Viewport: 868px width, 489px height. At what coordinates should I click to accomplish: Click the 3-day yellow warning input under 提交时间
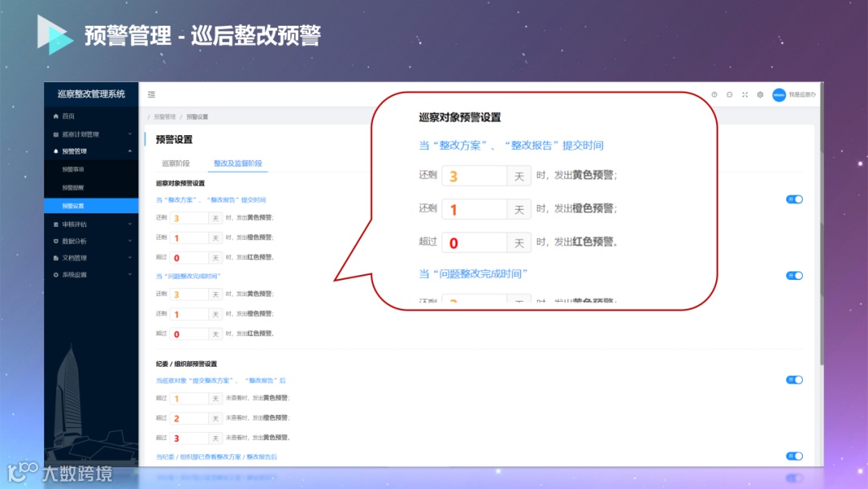189,218
